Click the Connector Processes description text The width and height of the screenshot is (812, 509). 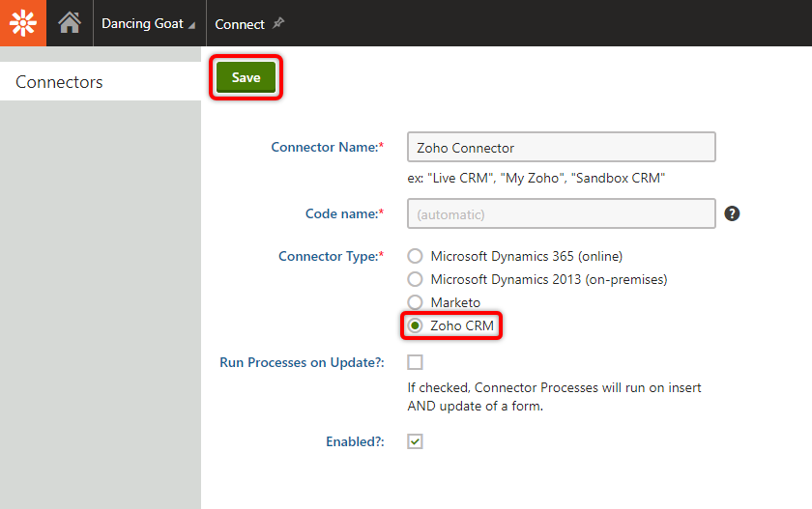click(x=554, y=397)
